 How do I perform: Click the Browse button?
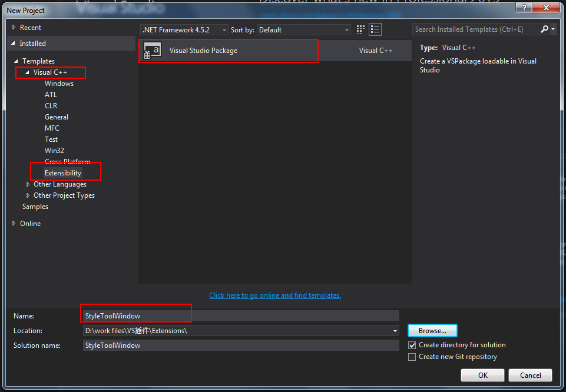click(432, 331)
